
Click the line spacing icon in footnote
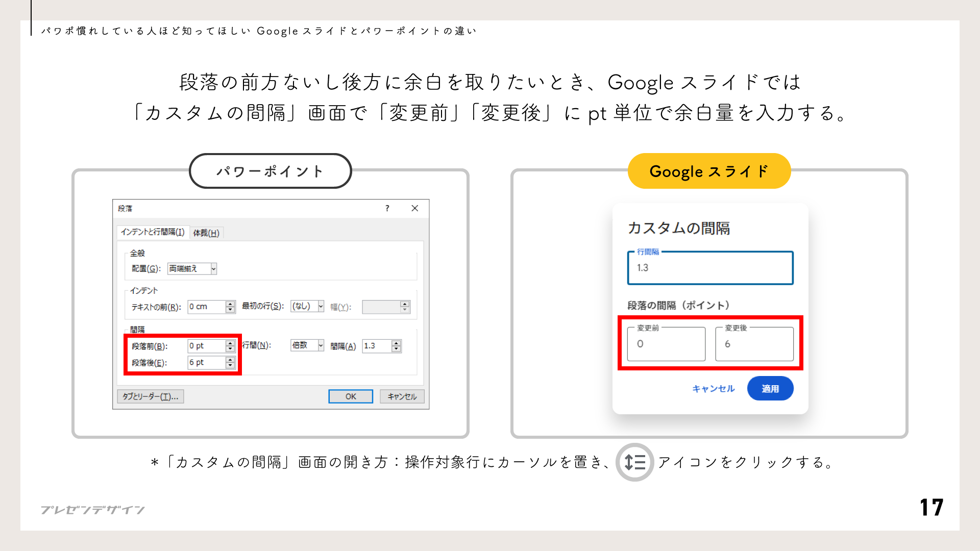pos(634,462)
